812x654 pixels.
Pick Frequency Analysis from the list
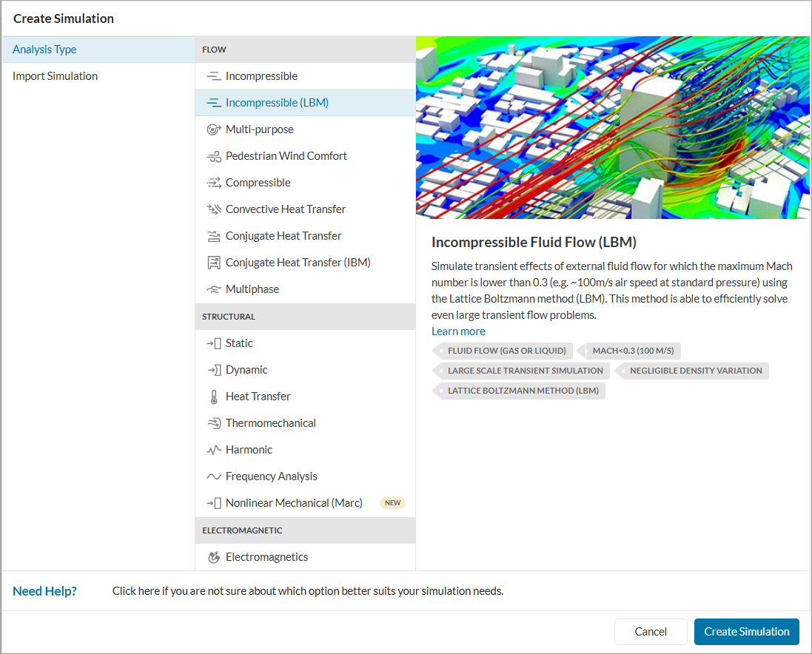(x=271, y=476)
